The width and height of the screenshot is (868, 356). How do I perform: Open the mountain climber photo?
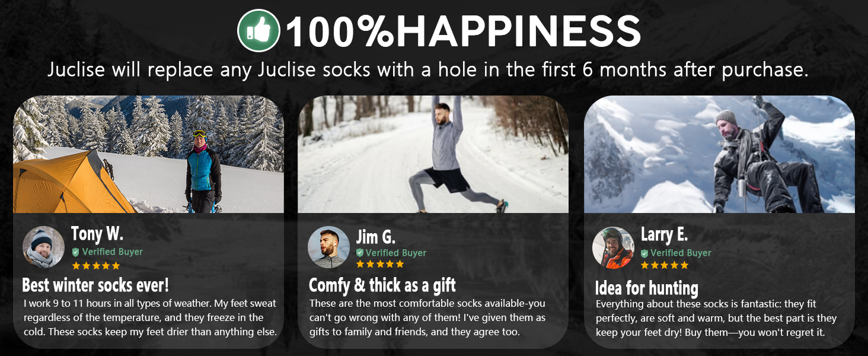click(719, 154)
